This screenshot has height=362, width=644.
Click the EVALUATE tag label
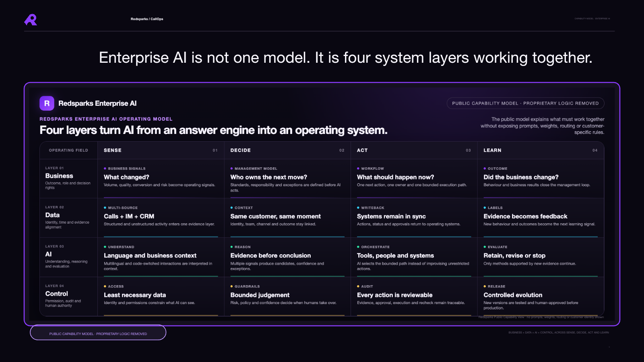pyautogui.click(x=497, y=247)
